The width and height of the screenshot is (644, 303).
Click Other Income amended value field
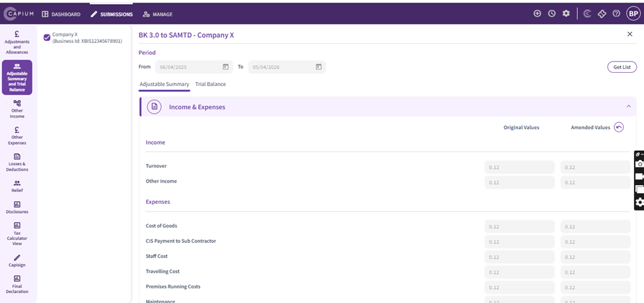point(595,183)
